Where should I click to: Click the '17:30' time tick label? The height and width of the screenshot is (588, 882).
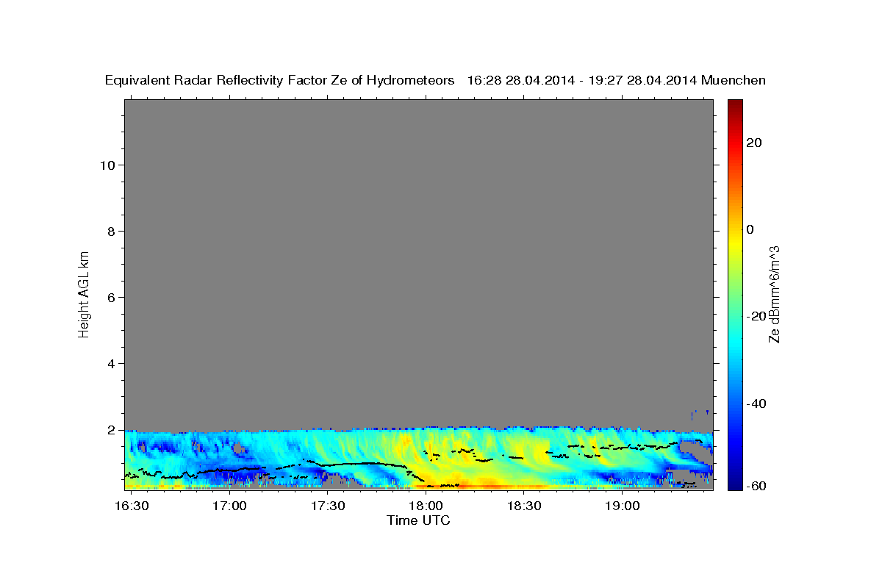pos(328,507)
